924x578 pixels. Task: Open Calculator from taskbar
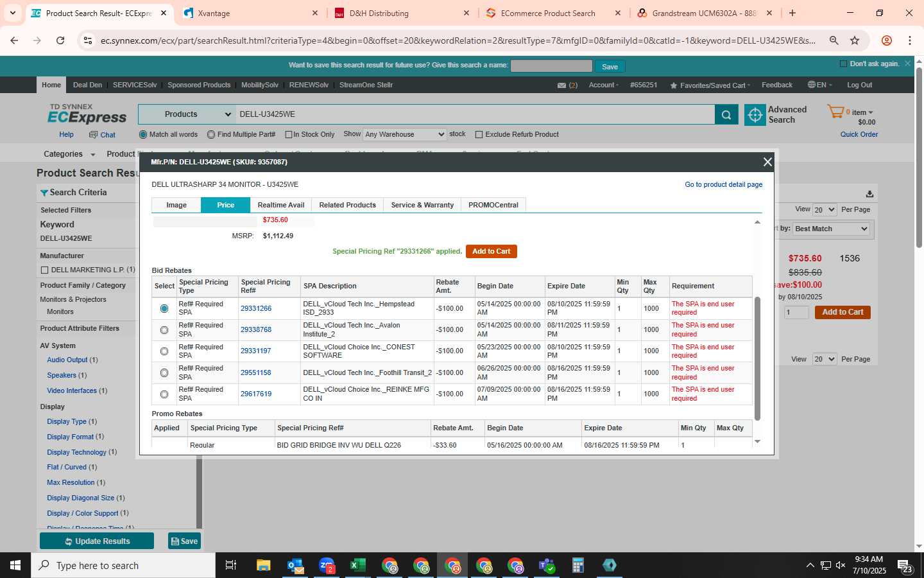[x=578, y=565]
